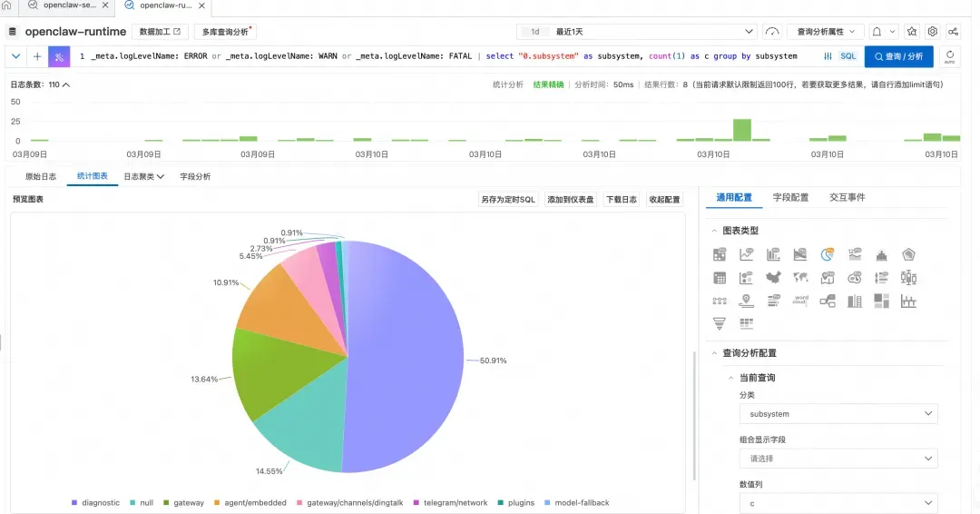This screenshot has height=514, width=980.
Task: Select the basic table grid icon
Action: [720, 278]
